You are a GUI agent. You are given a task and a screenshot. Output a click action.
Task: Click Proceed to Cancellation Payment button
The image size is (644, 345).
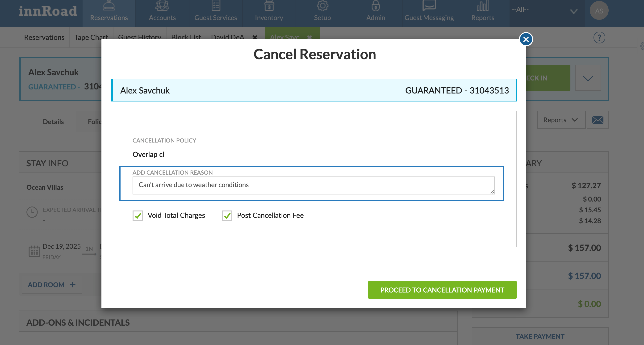(x=442, y=290)
